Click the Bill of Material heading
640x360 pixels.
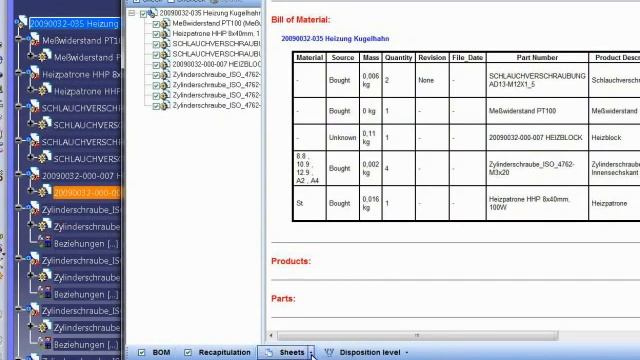(301, 20)
